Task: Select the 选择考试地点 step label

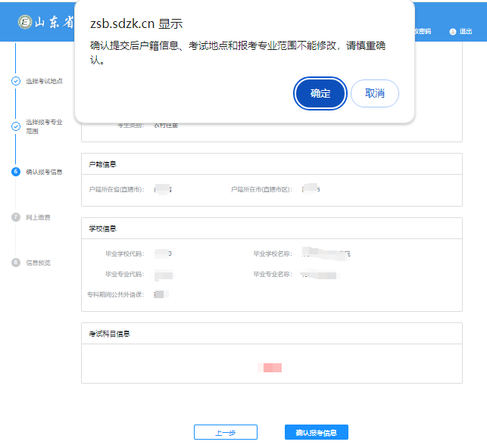Action: 44,81
